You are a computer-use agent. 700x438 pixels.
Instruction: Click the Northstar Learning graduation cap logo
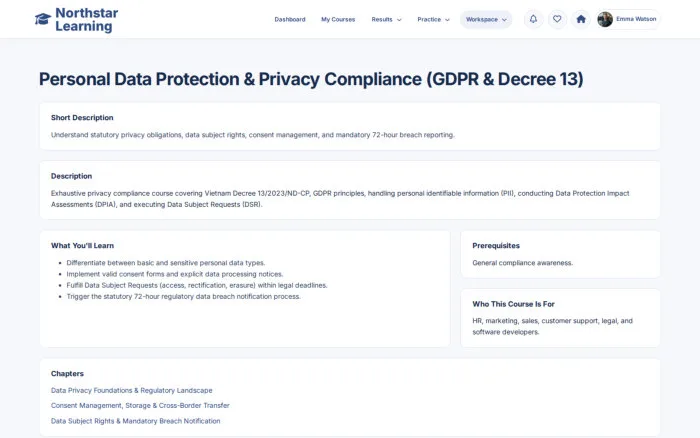43,19
